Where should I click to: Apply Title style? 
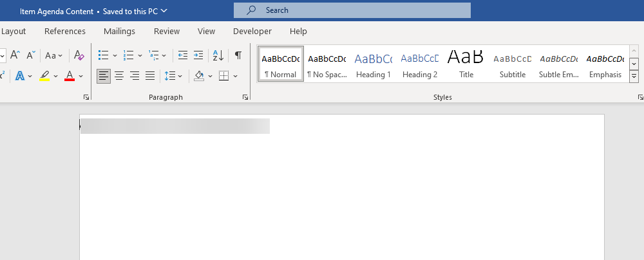tap(466, 64)
